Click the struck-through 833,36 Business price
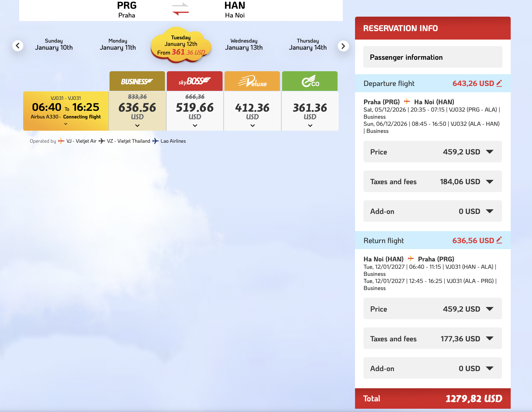Image resolution: width=532 pixels, height=412 pixels. tap(137, 97)
